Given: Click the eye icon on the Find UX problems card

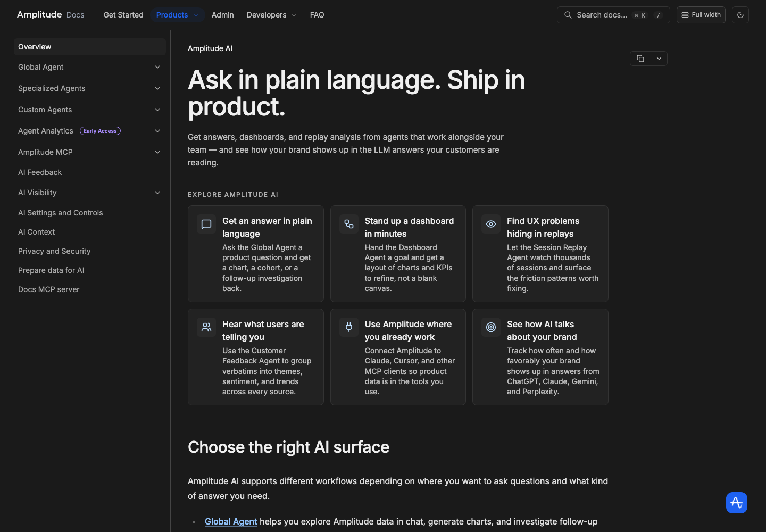Looking at the screenshot, I should coord(491,224).
